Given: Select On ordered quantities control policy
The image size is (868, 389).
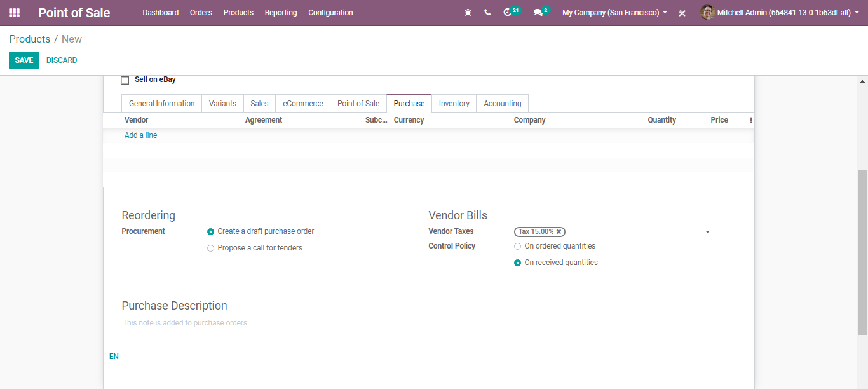Looking at the screenshot, I should tap(517, 247).
